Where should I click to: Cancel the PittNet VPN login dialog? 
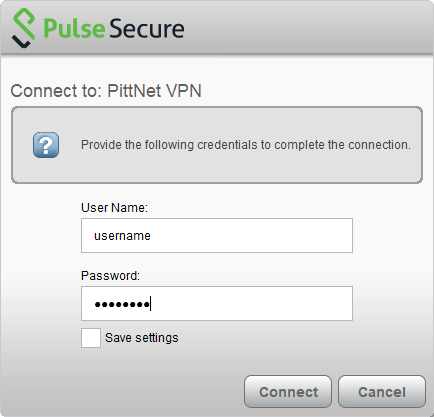pyautogui.click(x=382, y=392)
